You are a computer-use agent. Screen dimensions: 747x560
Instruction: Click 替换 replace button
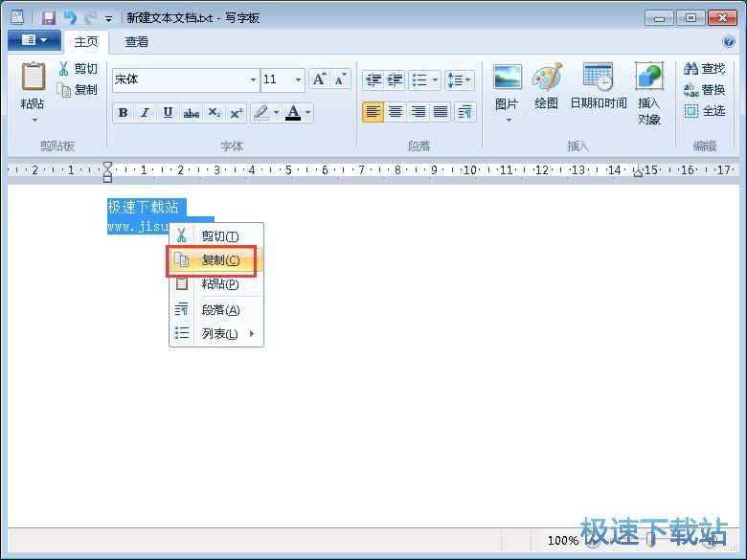pos(705,90)
